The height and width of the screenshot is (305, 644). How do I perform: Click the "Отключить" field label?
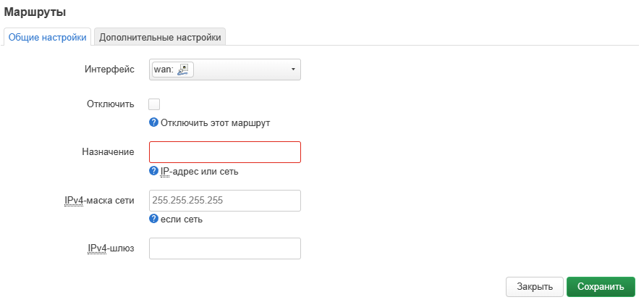pyautogui.click(x=110, y=104)
